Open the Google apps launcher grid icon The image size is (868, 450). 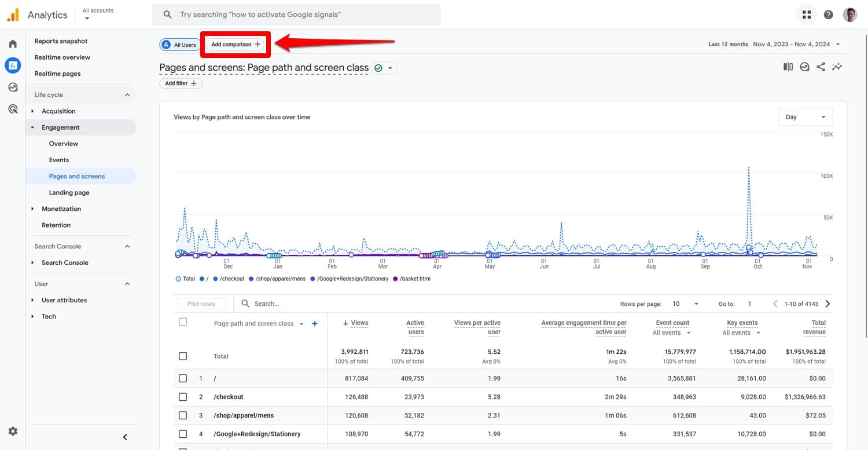[807, 14]
